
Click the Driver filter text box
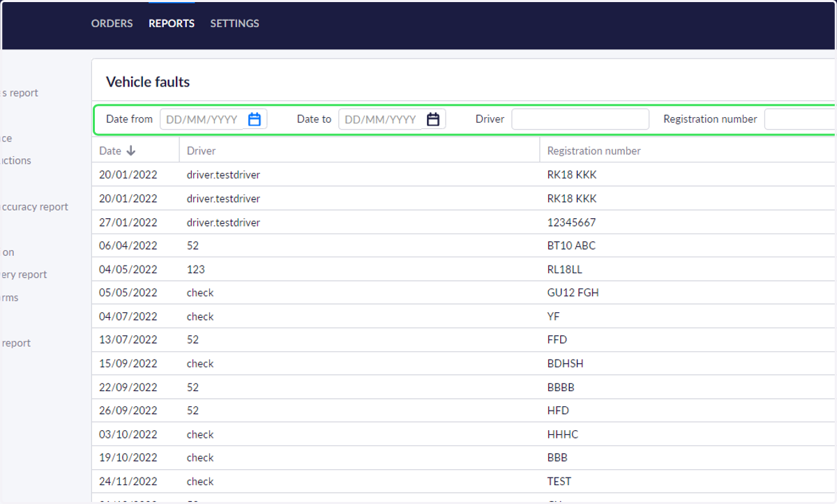pyautogui.click(x=580, y=119)
